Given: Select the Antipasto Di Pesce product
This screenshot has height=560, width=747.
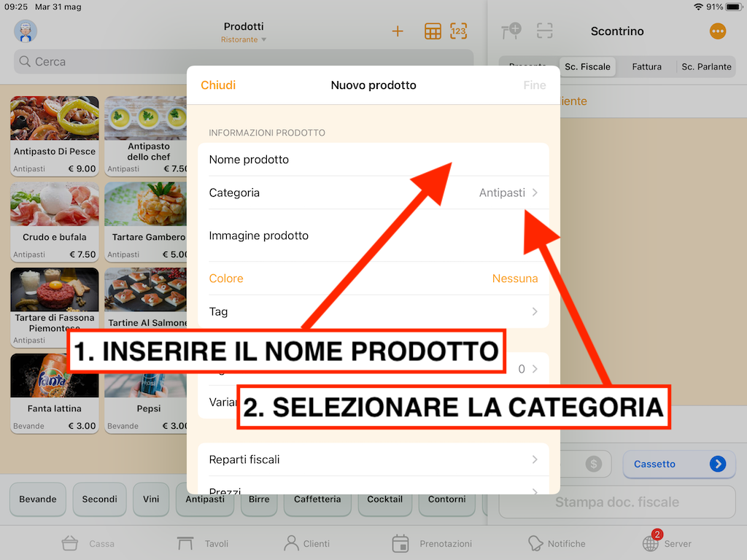Looking at the screenshot, I should 54,136.
